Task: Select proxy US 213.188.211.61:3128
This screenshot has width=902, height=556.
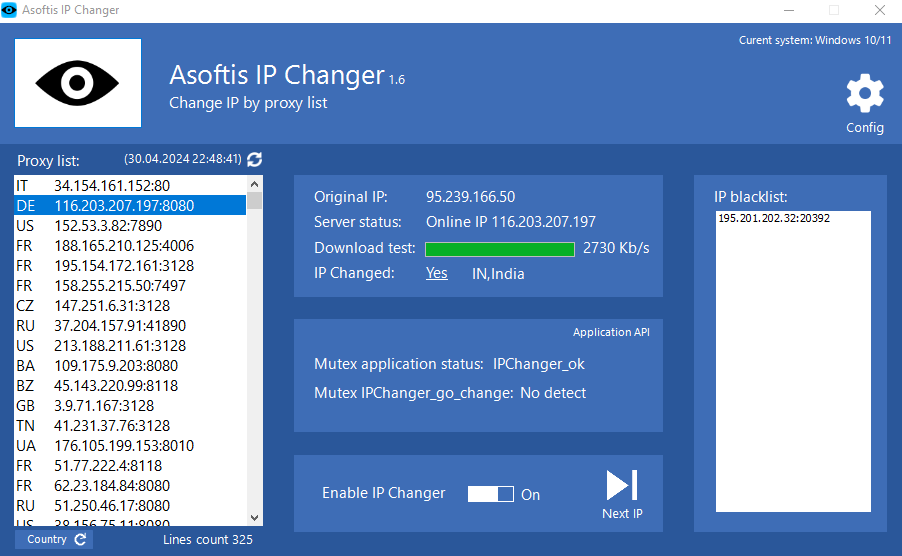Action: 130,346
